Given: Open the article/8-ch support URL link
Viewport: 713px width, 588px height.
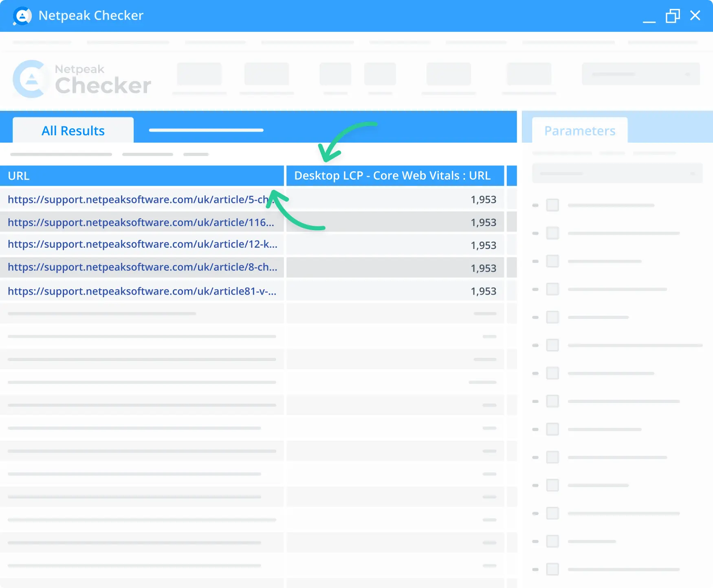Looking at the screenshot, I should [x=142, y=267].
